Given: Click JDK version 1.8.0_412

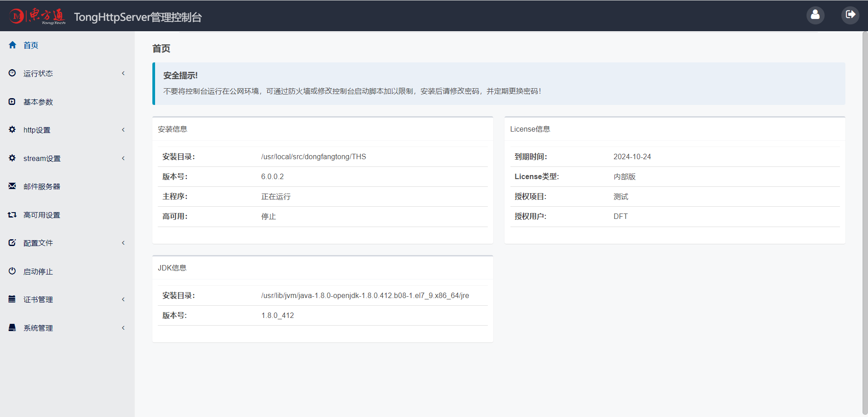Looking at the screenshot, I should 277,315.
